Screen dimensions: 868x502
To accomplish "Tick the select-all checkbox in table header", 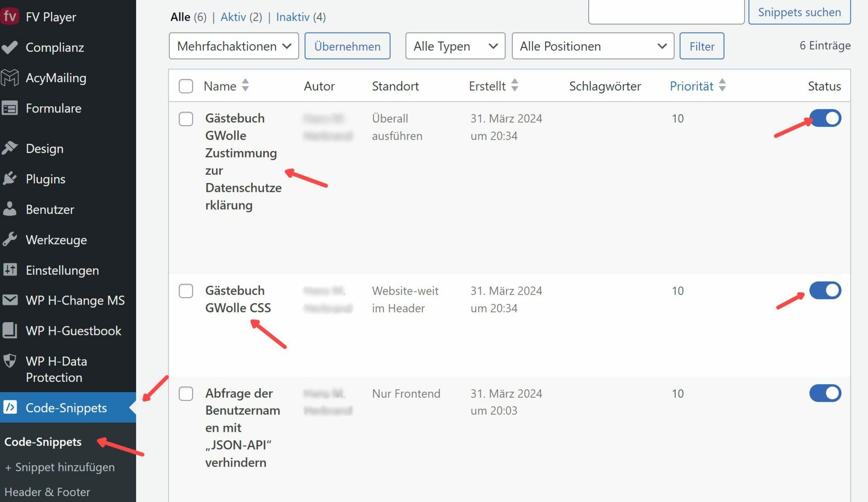I will tap(186, 86).
